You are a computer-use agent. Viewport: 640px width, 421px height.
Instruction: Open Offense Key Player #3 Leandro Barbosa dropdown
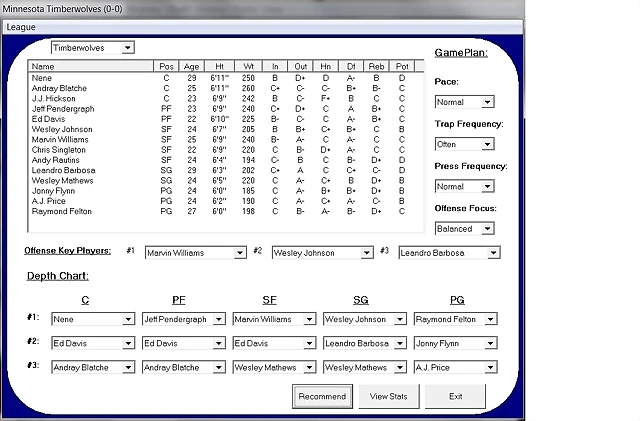449,253
